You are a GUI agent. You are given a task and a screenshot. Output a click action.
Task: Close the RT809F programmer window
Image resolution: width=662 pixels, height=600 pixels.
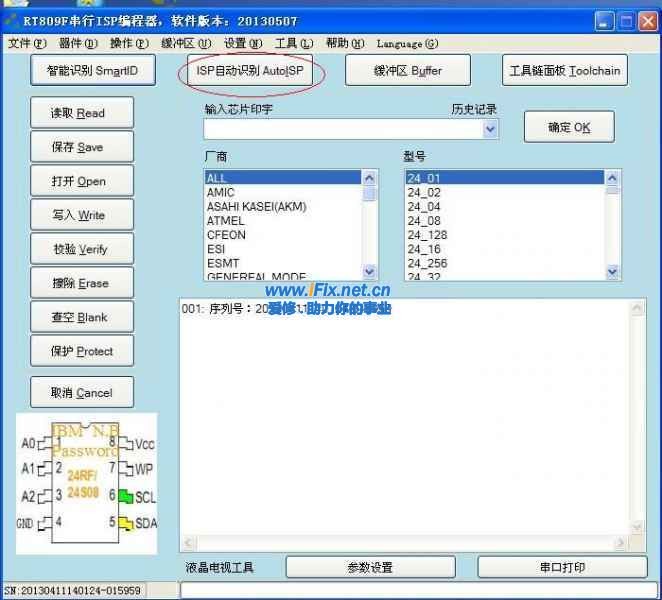(x=647, y=20)
